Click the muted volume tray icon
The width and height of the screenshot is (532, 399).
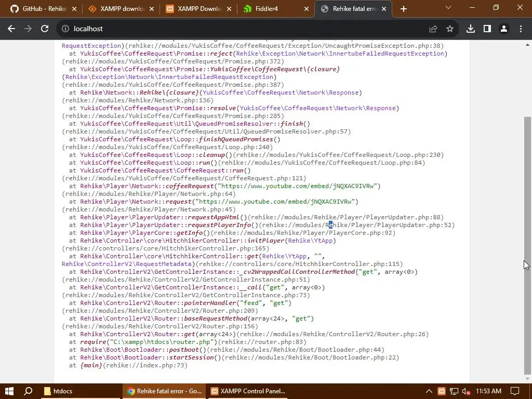click(467, 391)
